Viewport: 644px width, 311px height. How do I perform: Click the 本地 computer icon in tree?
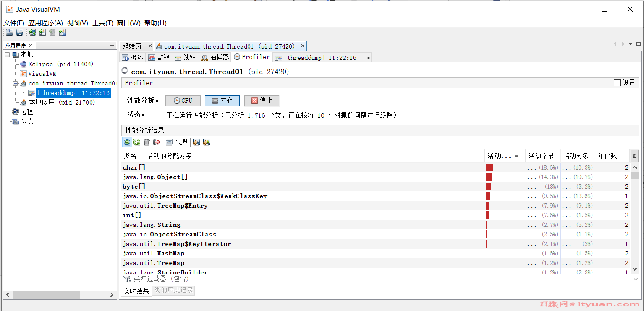[x=16, y=55]
